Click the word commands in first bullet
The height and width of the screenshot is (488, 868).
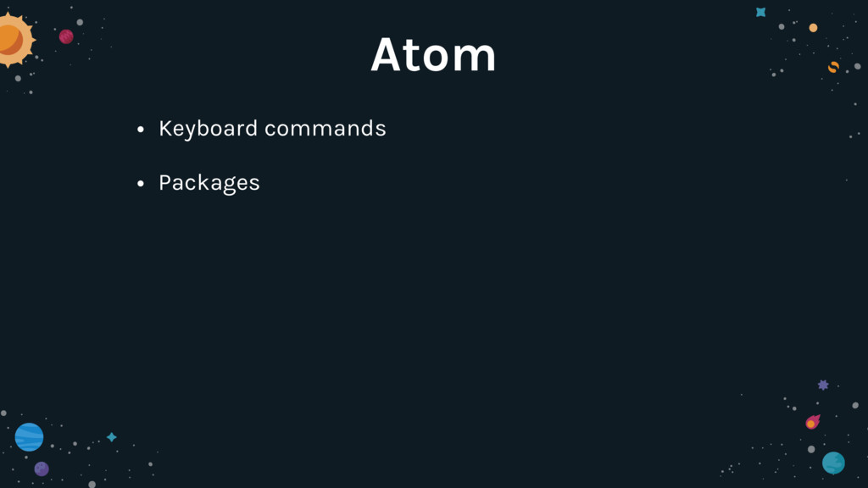(325, 129)
